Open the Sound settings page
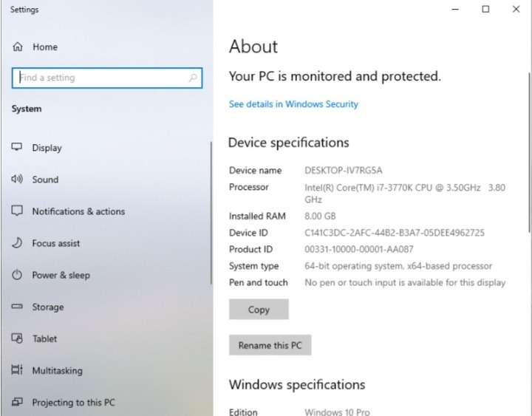This screenshot has height=416, width=532. point(45,180)
